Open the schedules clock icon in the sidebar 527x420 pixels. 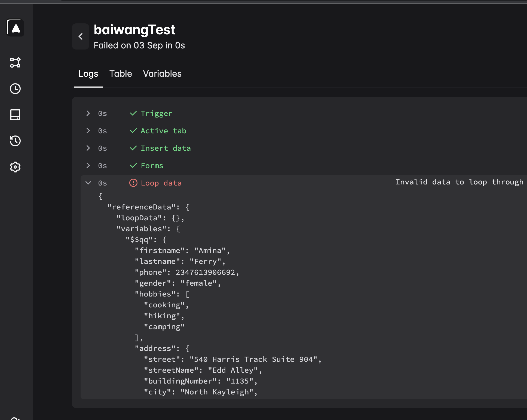pos(15,89)
